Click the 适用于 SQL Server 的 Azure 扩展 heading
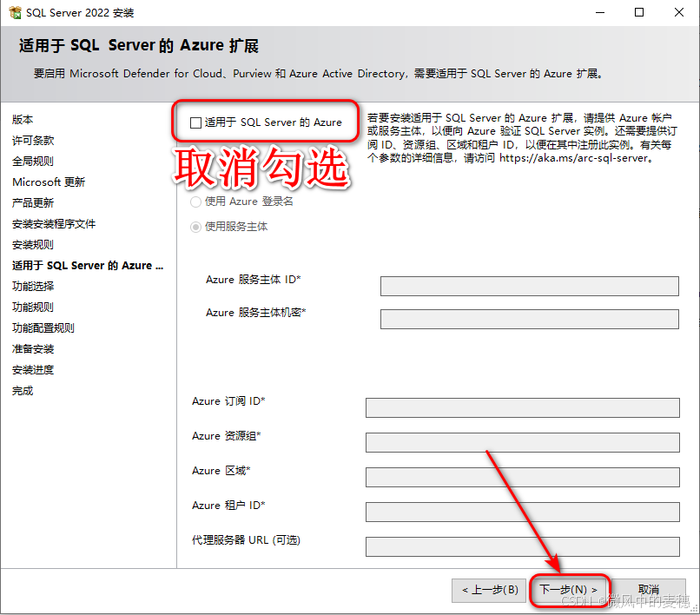The width and height of the screenshot is (700, 615). coord(139,45)
